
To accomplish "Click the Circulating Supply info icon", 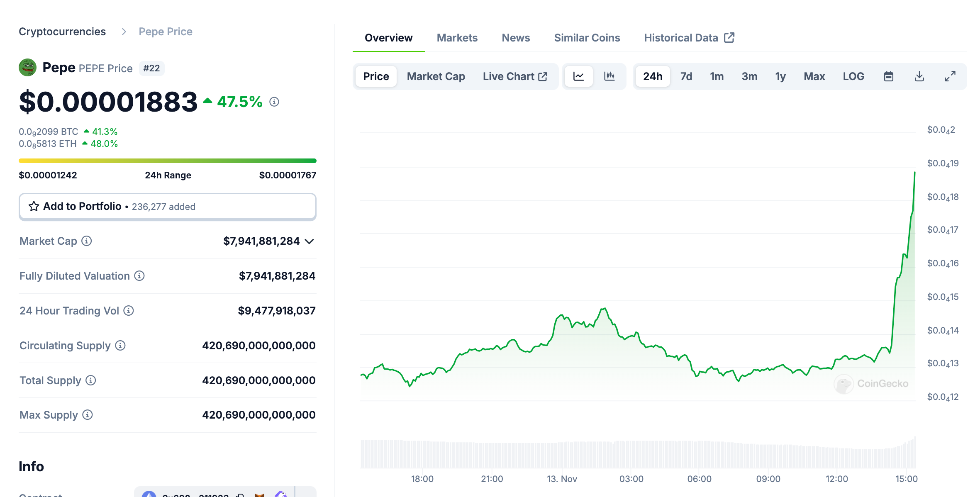I will pos(120,346).
